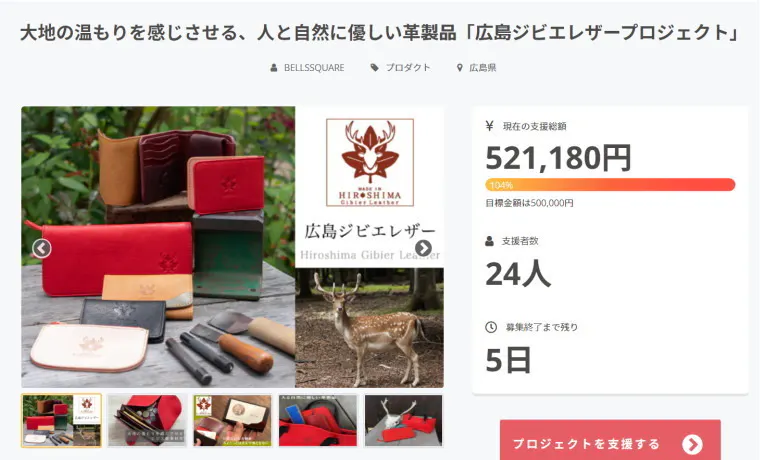Click the arrow icon on the support button
The height and width of the screenshot is (460, 760).
(x=692, y=444)
